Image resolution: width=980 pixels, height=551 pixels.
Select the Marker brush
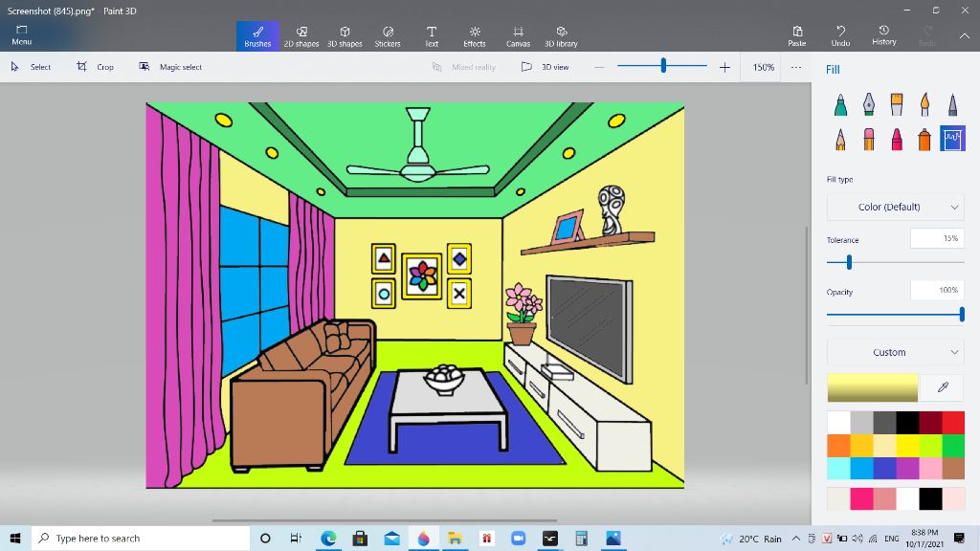click(840, 104)
